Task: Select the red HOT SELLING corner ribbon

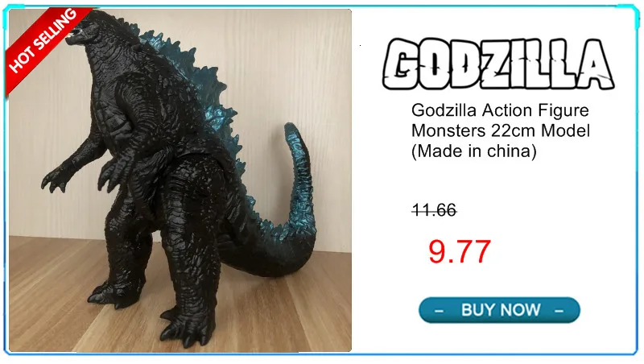Action: pos(43,45)
